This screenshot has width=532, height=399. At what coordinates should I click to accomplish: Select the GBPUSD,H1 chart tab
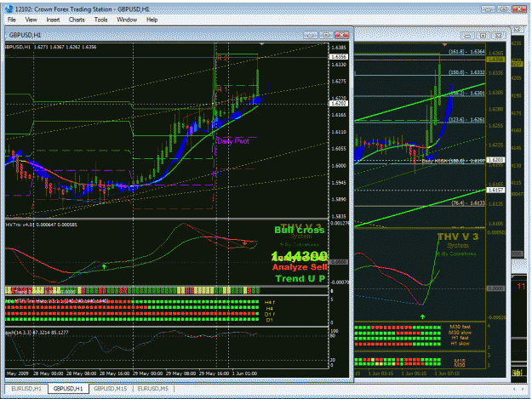coord(68,389)
